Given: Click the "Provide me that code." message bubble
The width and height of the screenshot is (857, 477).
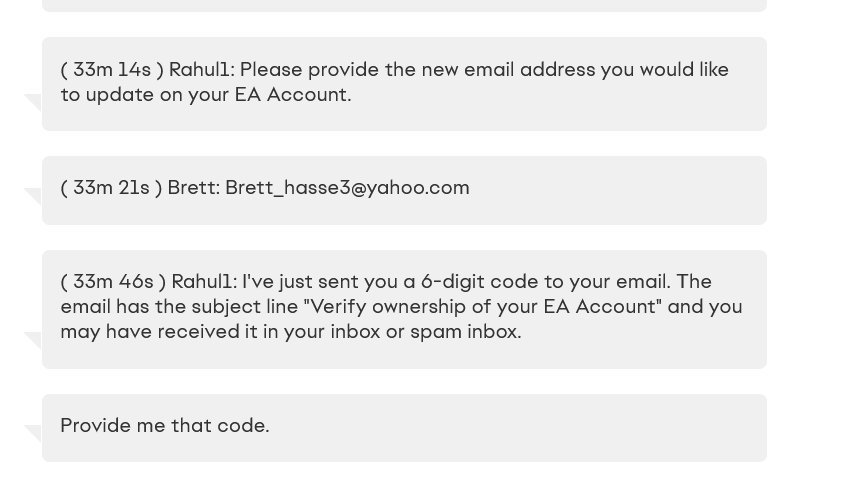Looking at the screenshot, I should (165, 426).
